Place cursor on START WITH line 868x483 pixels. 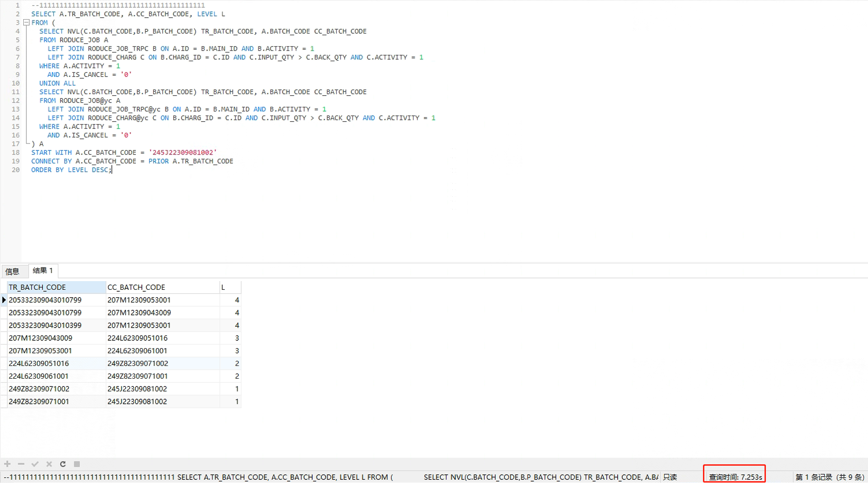(124, 153)
